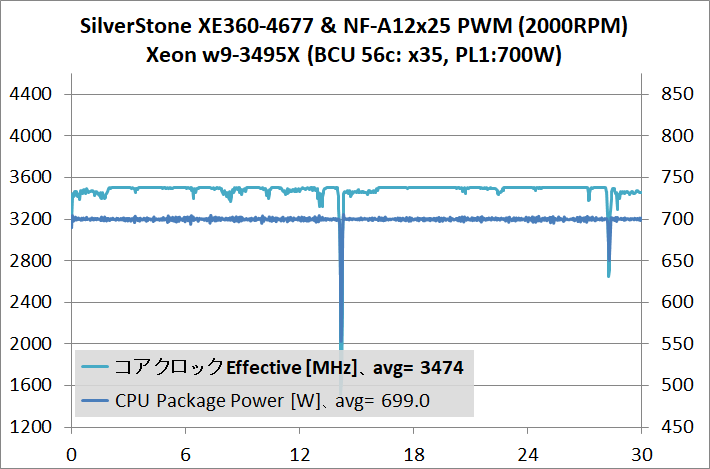Click left axis label 1200
Screen dimensions: 710x469
(30, 427)
